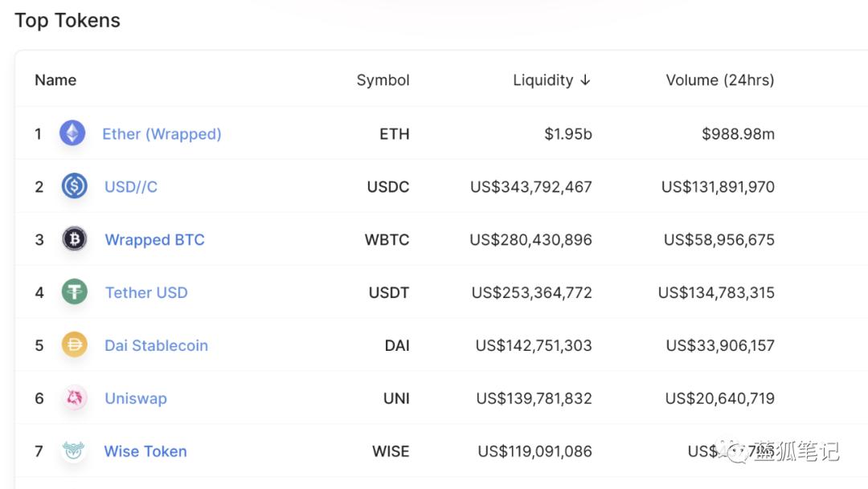Click the $1.95b liquidity value
This screenshot has width=868, height=489.
tap(568, 134)
